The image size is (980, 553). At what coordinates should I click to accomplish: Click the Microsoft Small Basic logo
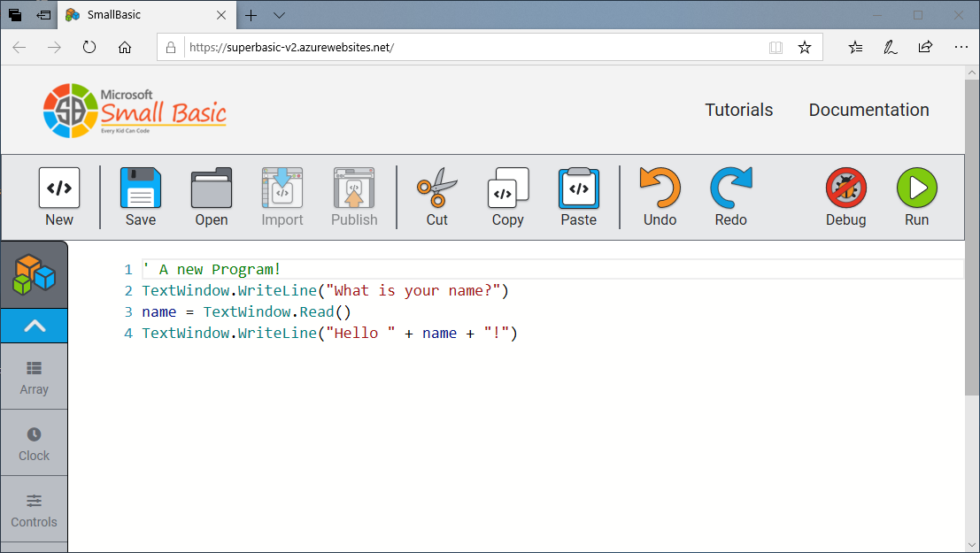click(x=135, y=111)
